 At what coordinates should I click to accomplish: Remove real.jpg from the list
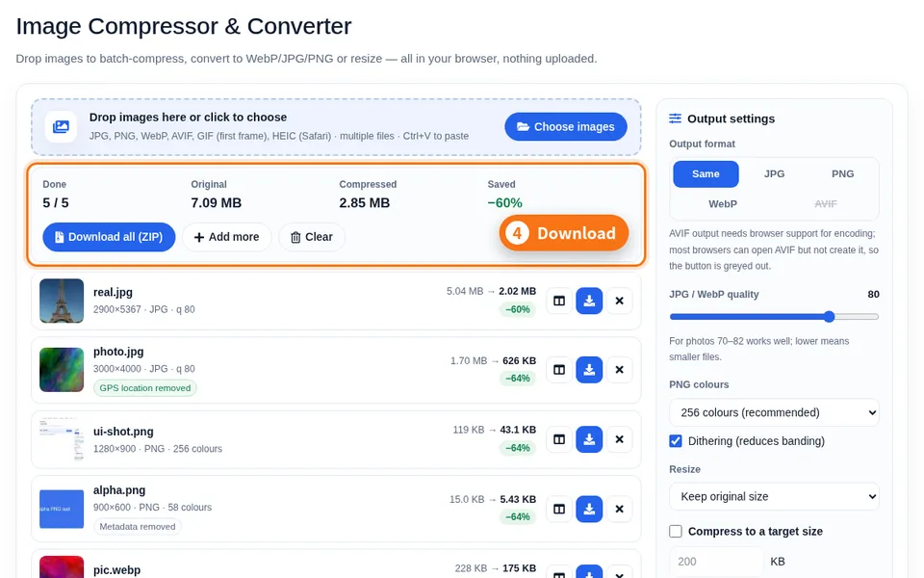point(619,301)
